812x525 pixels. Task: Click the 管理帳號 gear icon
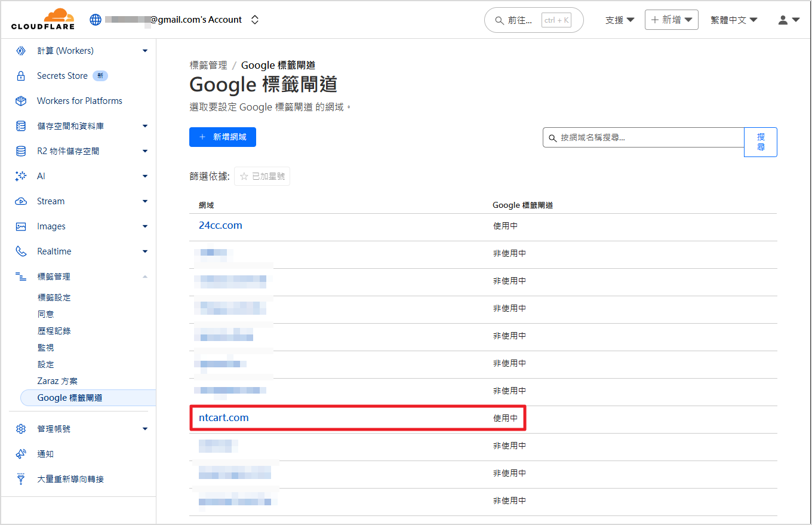coord(21,429)
